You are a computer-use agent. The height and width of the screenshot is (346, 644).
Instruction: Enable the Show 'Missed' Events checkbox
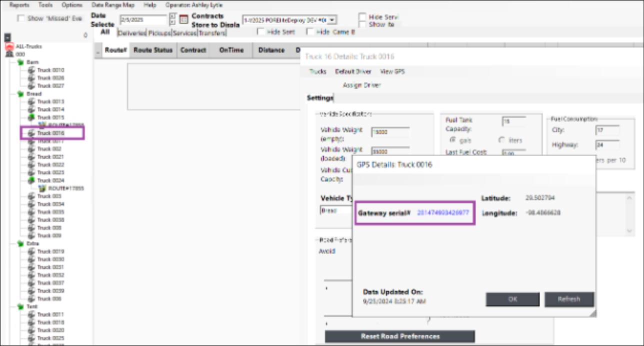20,18
